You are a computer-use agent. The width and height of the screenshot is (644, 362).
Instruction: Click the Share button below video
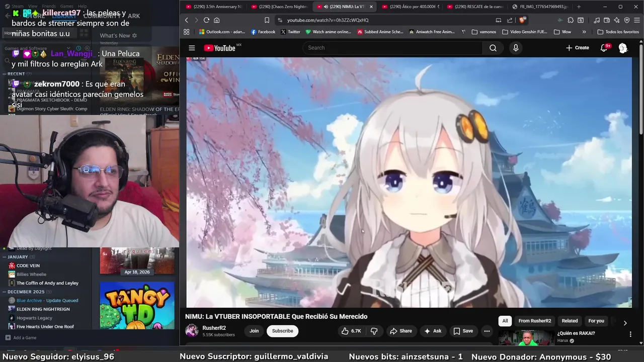tap(401, 331)
